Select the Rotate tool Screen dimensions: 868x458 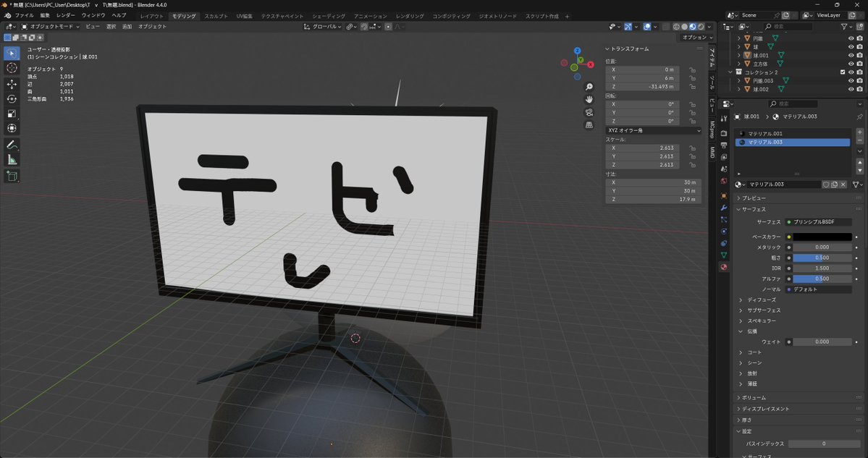(12, 99)
